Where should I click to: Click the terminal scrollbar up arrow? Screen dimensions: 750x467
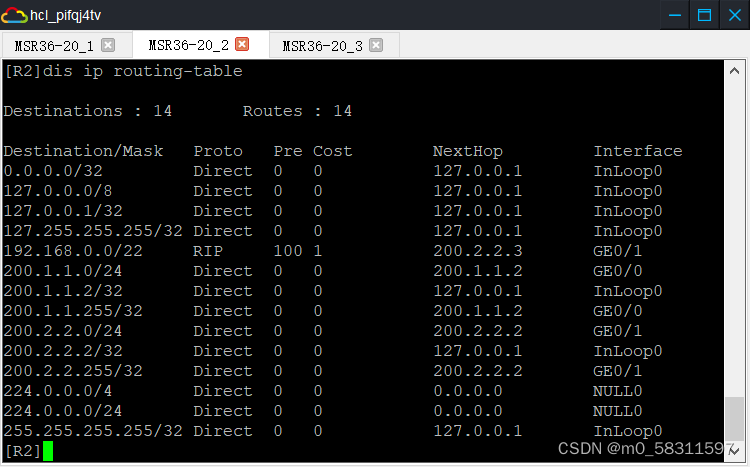click(x=735, y=71)
